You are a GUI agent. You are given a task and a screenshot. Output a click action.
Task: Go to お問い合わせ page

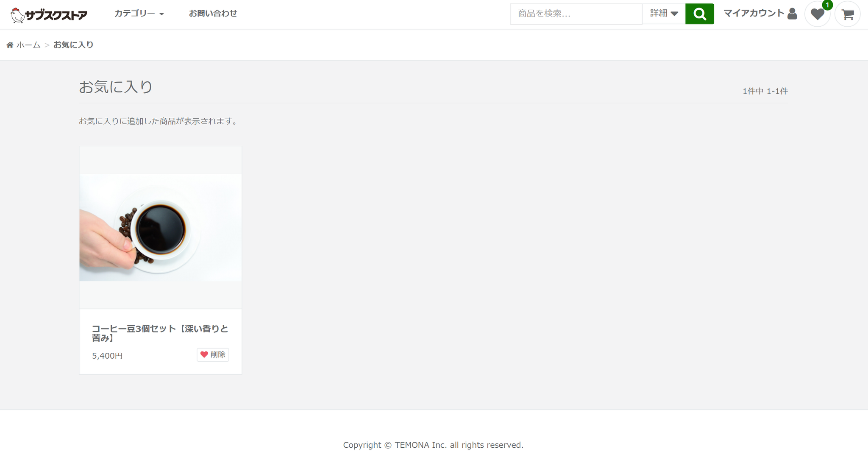pos(213,14)
